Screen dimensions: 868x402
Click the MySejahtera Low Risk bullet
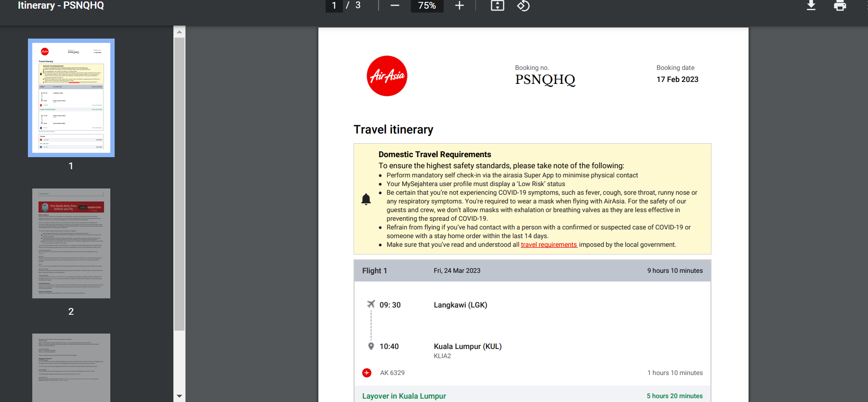tap(476, 184)
